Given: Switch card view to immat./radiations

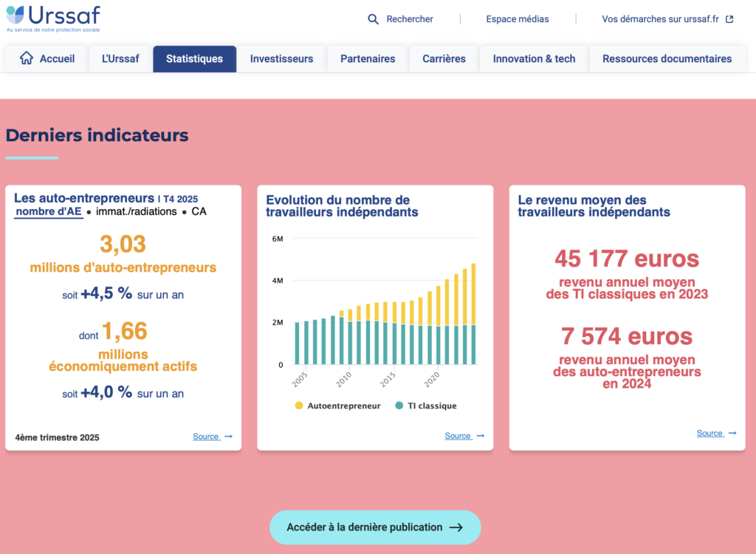Looking at the screenshot, I should (x=137, y=211).
